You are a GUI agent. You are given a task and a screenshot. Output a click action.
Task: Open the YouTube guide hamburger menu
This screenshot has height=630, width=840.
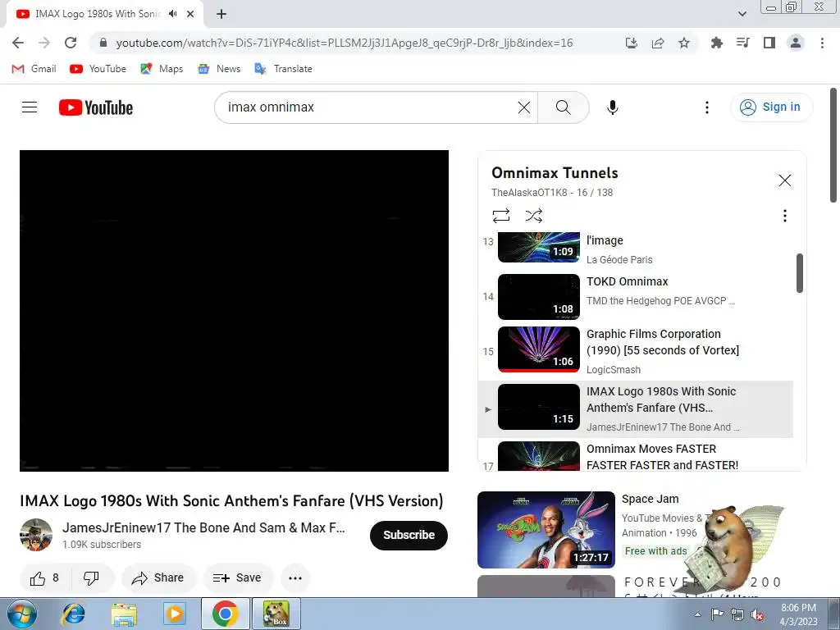[30, 107]
